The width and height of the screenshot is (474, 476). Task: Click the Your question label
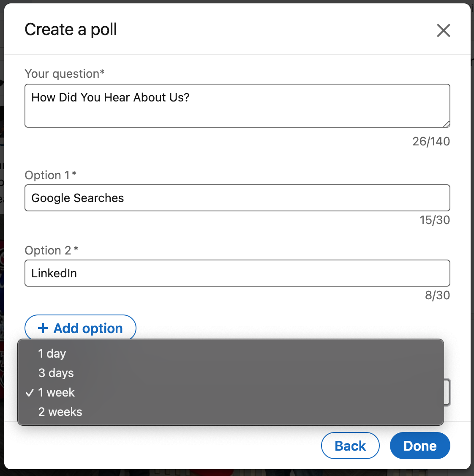click(x=64, y=74)
